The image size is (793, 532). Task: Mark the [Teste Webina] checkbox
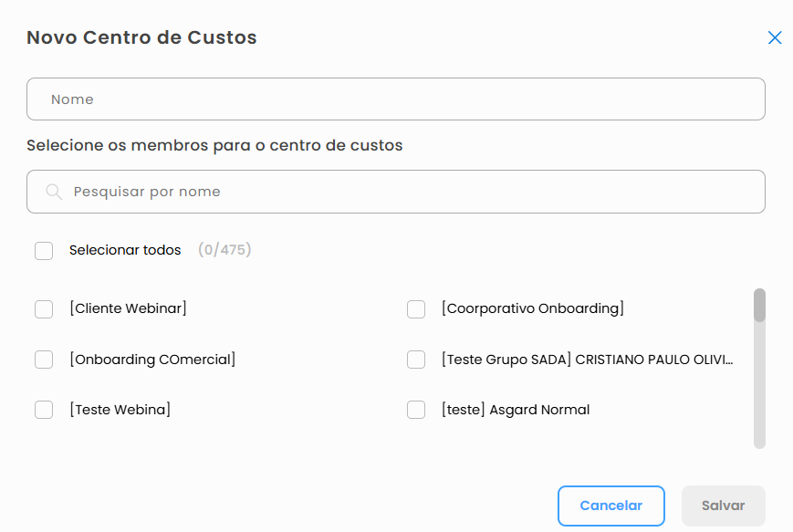coord(44,410)
